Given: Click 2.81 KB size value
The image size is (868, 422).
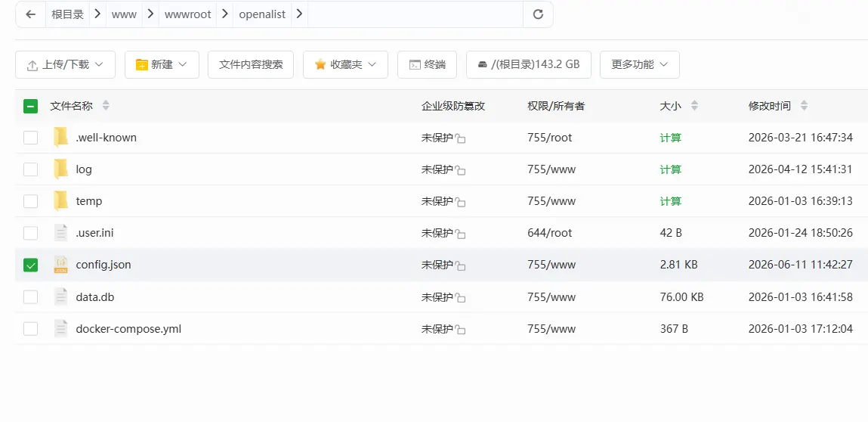Looking at the screenshot, I should pyautogui.click(x=678, y=265).
